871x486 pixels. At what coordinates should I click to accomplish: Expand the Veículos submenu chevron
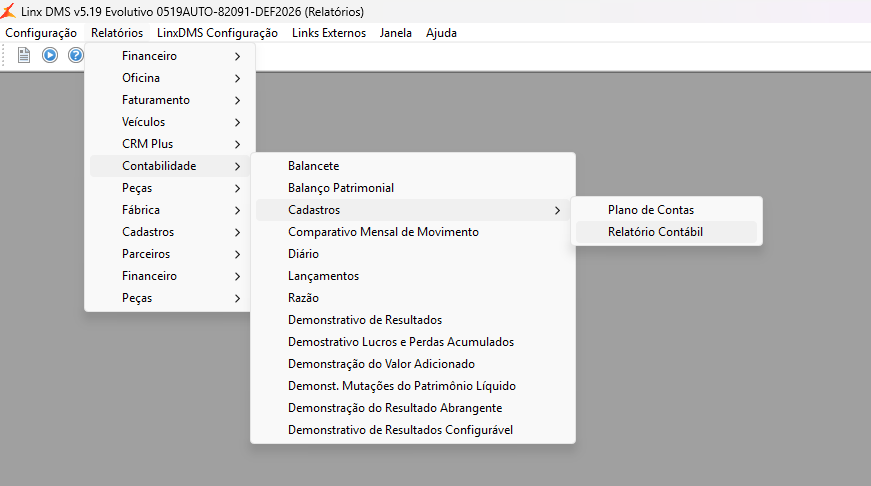[x=237, y=122]
